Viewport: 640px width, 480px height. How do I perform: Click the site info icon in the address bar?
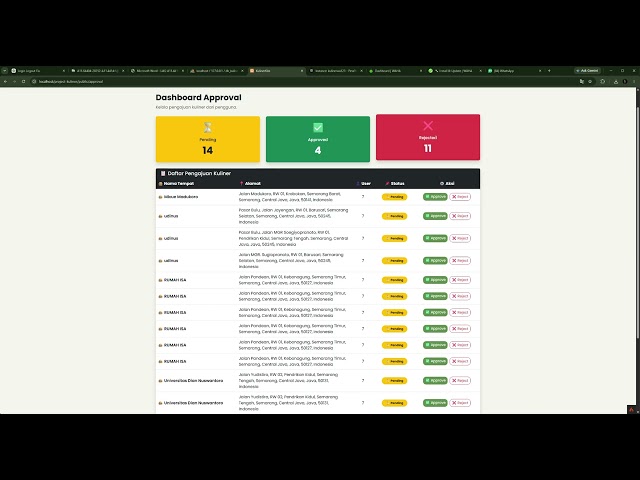34,82
